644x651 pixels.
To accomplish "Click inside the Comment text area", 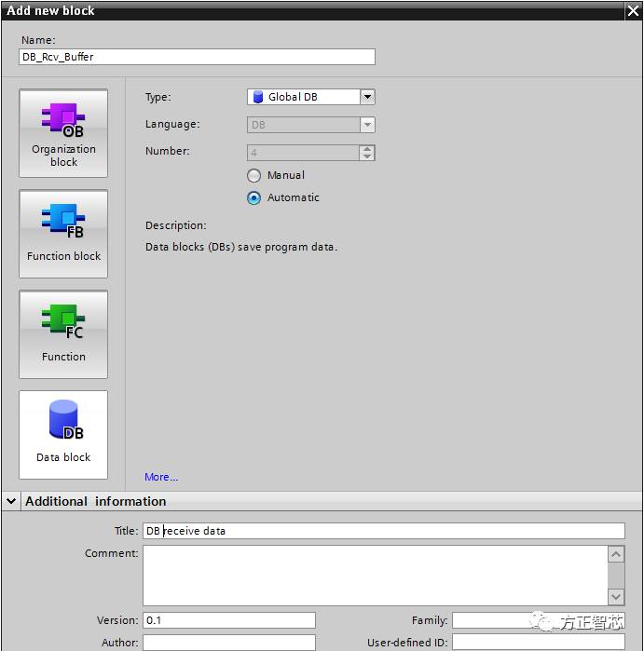I will point(375,575).
